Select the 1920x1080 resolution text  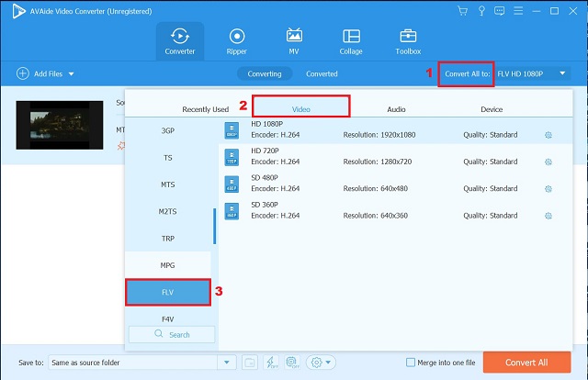point(398,135)
